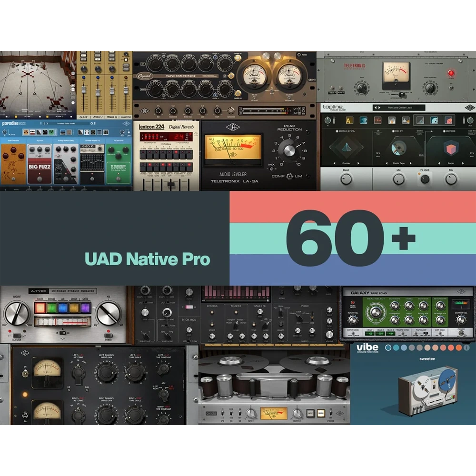Select the Air blue mode on A-Type
This screenshot has width=476, height=476.
point(63,307)
